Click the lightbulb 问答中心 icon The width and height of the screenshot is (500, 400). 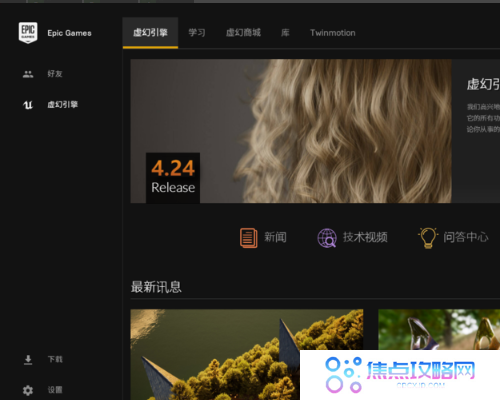point(428,238)
